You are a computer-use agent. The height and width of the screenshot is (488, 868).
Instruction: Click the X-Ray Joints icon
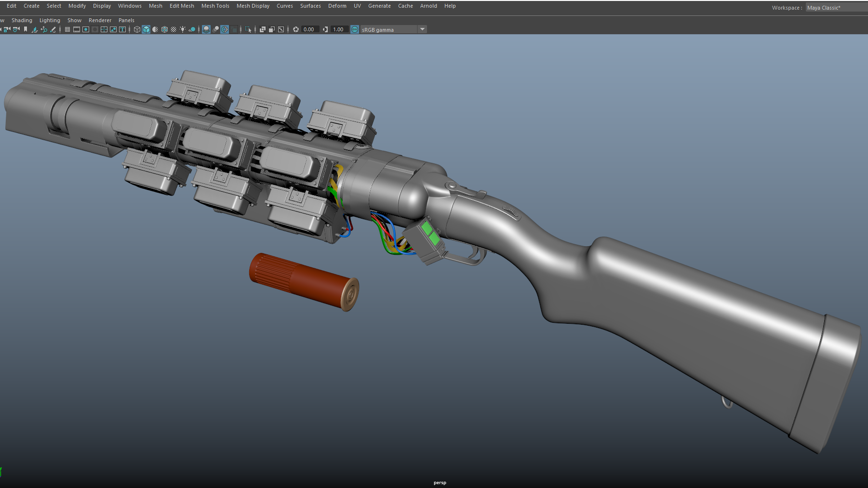281,29
